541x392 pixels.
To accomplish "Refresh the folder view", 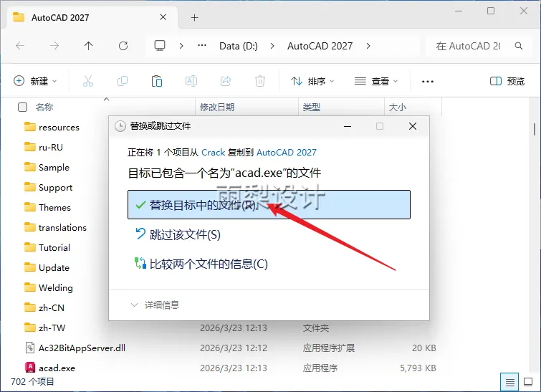I will [123, 46].
